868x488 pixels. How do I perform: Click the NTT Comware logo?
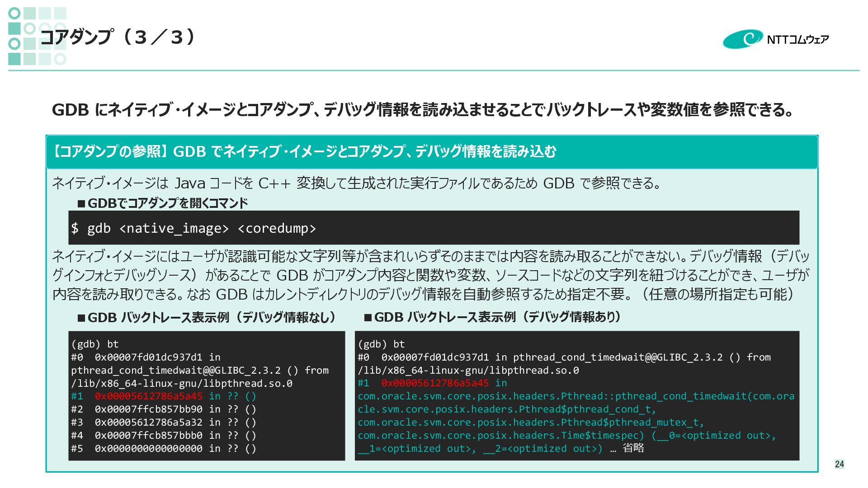pyautogui.click(x=775, y=39)
